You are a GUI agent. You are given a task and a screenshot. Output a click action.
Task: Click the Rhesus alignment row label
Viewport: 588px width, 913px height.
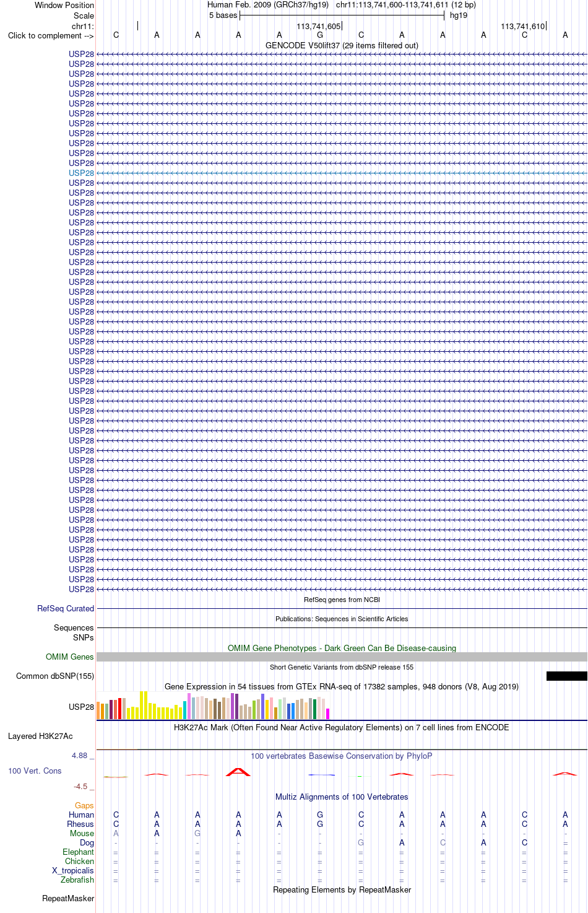(80, 824)
